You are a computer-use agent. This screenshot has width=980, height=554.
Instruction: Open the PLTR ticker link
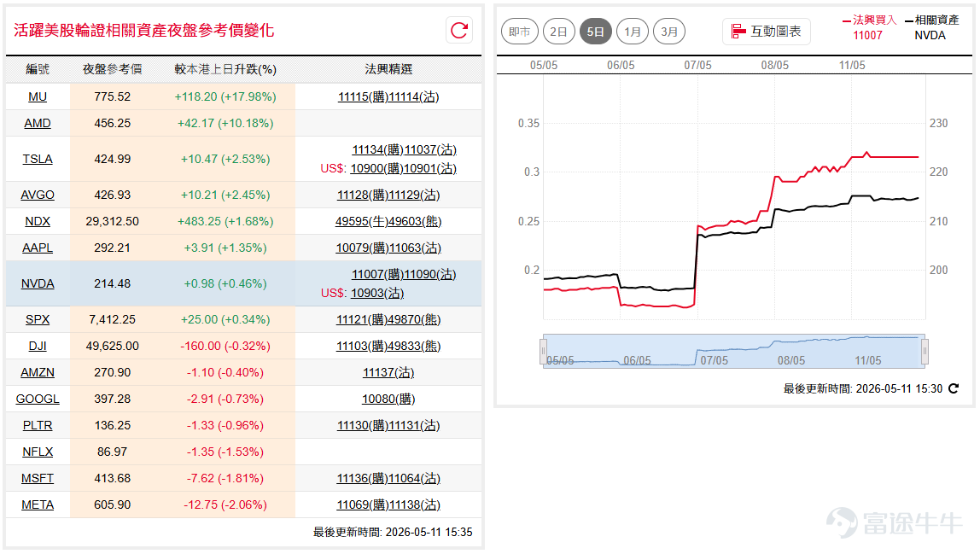coord(38,425)
